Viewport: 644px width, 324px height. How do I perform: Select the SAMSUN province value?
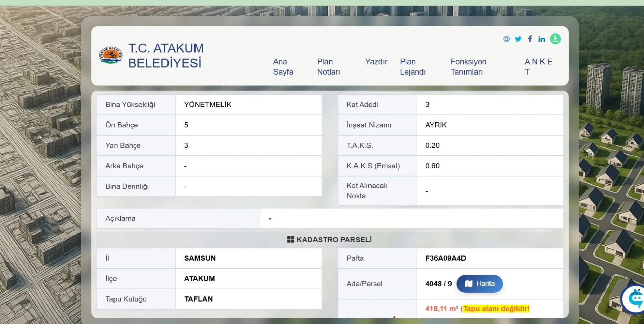click(200, 258)
